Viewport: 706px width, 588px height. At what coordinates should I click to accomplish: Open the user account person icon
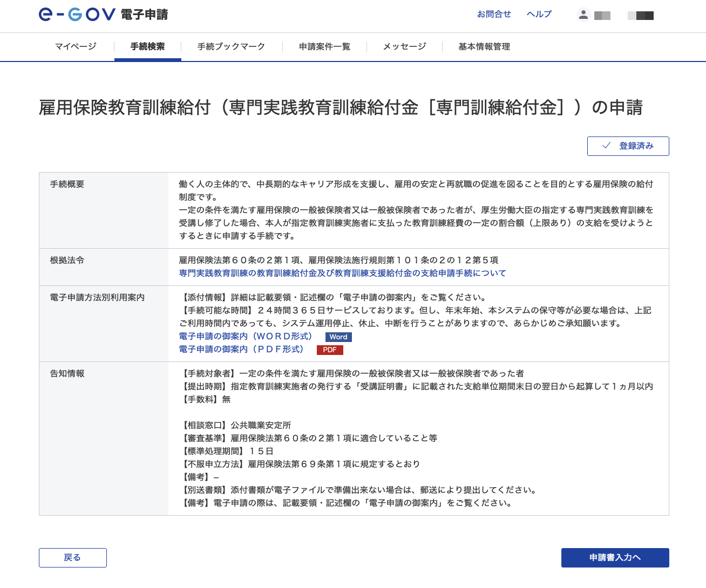583,15
